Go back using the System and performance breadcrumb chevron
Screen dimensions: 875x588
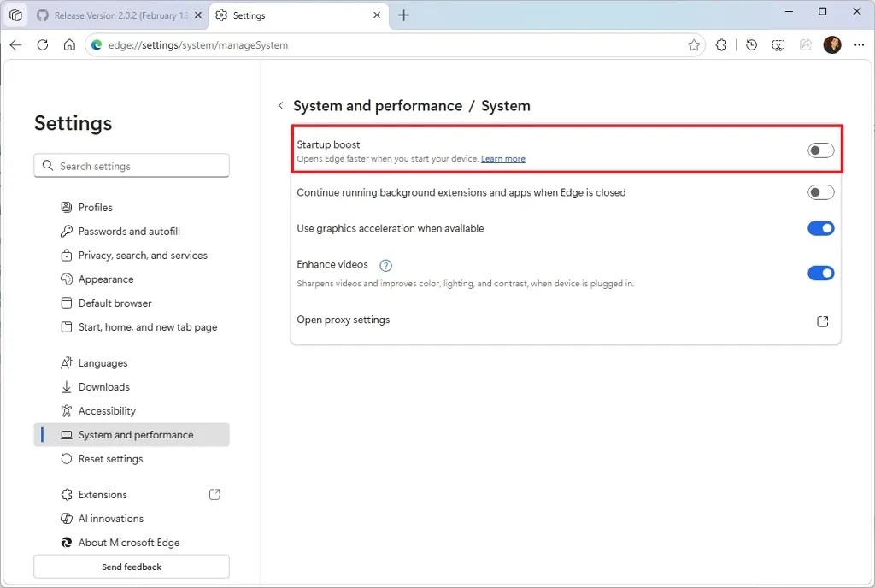point(281,105)
